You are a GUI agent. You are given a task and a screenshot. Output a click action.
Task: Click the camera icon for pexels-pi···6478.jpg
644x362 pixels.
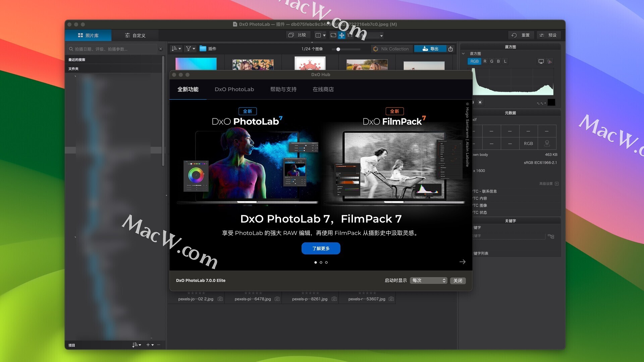pos(277,299)
